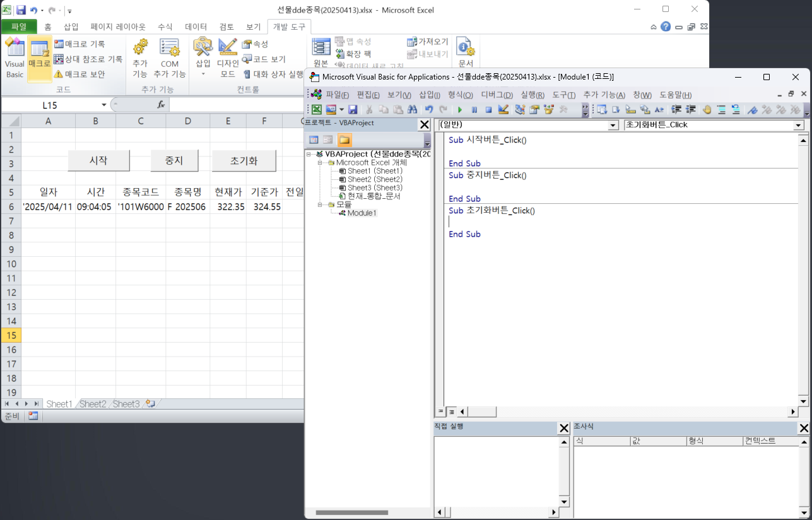Click the Excel formula bar input

237,105
